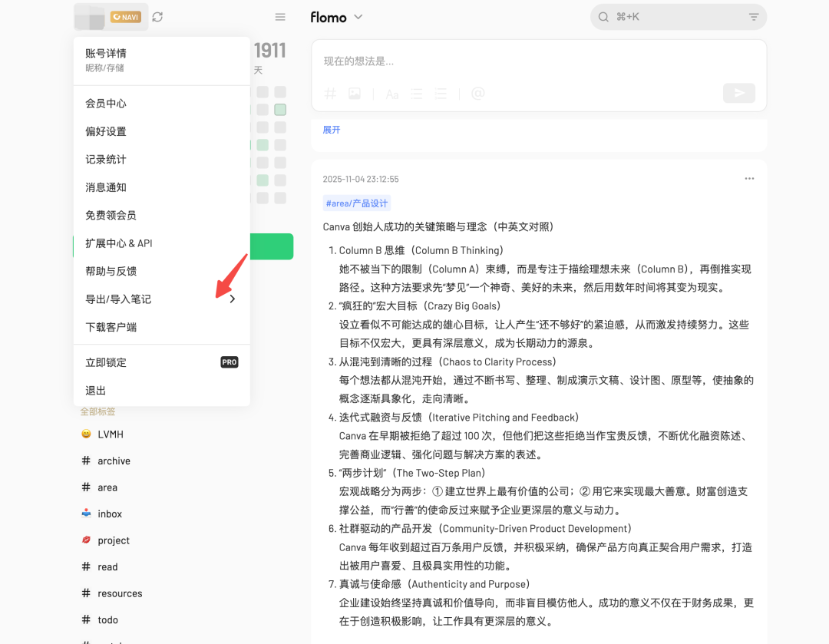Select 偏好设置 preferences
This screenshot has width=829, height=644.
click(x=162, y=132)
